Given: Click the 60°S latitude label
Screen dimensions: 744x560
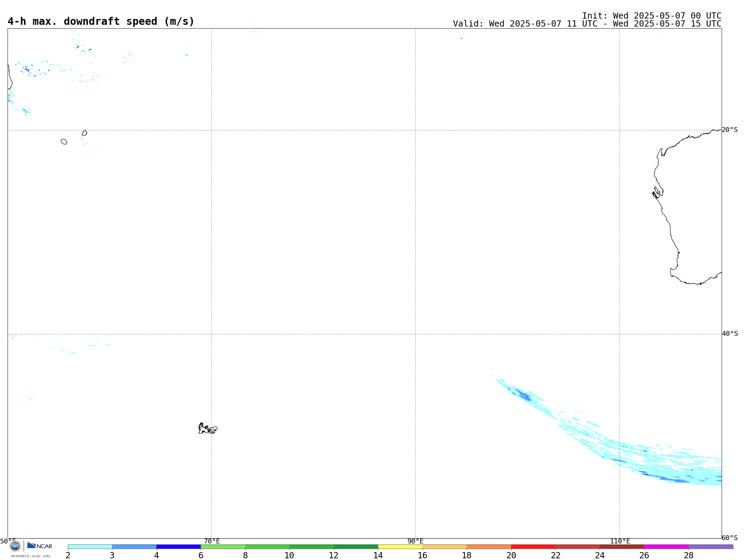Looking at the screenshot, I should [x=730, y=538].
